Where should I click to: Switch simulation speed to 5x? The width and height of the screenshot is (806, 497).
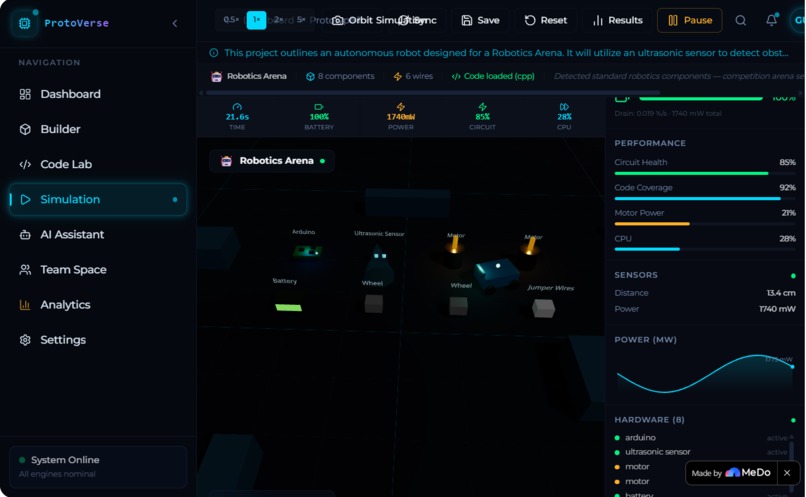click(301, 20)
